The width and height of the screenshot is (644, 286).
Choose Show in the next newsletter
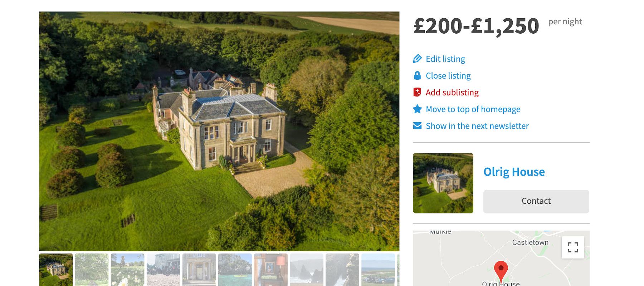477,126
